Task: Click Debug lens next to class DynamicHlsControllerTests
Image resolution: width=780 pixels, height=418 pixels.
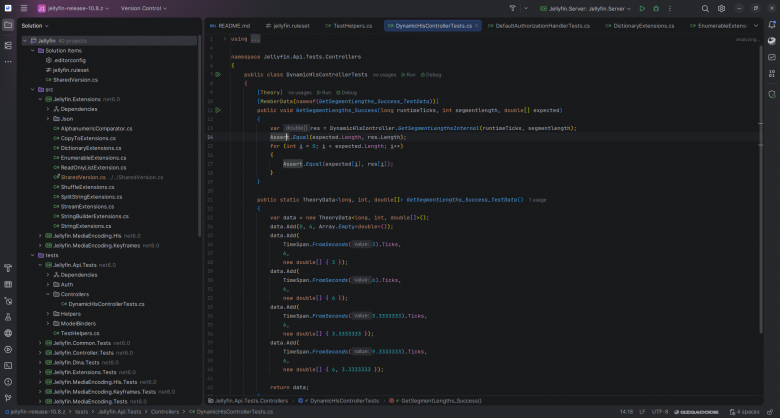Action: 431,75
